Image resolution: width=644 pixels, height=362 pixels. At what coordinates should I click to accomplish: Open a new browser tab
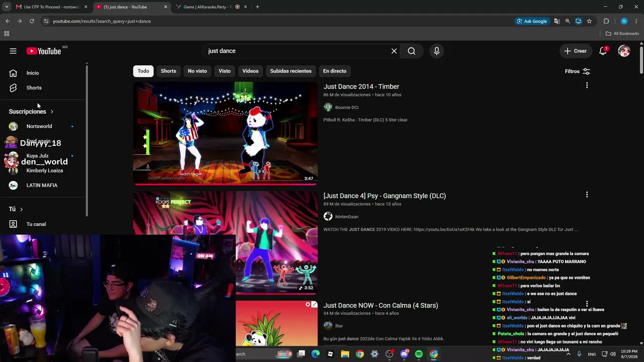[x=258, y=7]
